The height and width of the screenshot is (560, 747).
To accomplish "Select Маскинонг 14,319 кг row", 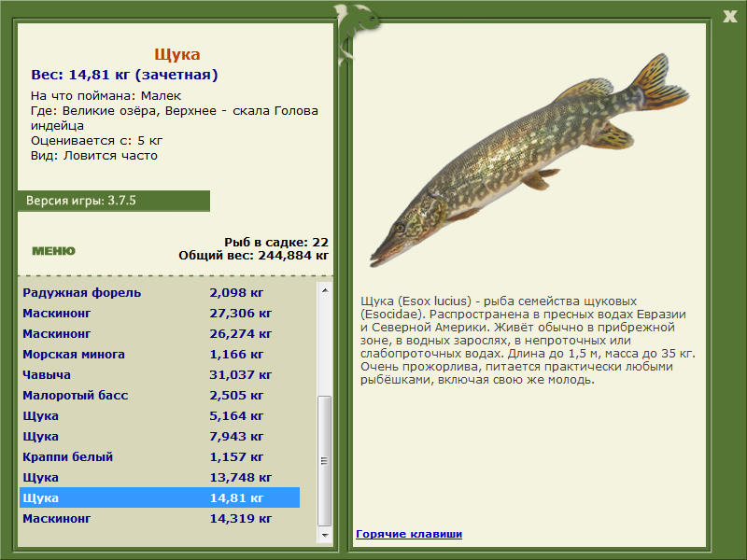I will tap(160, 518).
